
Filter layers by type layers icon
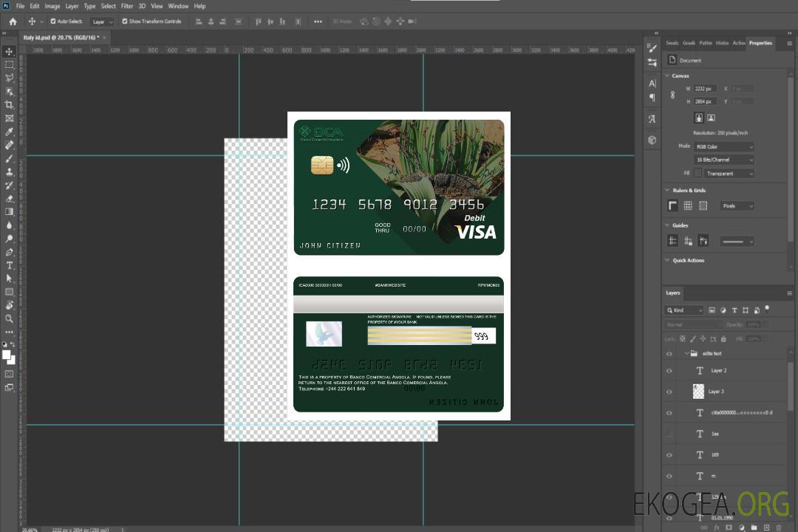(x=734, y=310)
